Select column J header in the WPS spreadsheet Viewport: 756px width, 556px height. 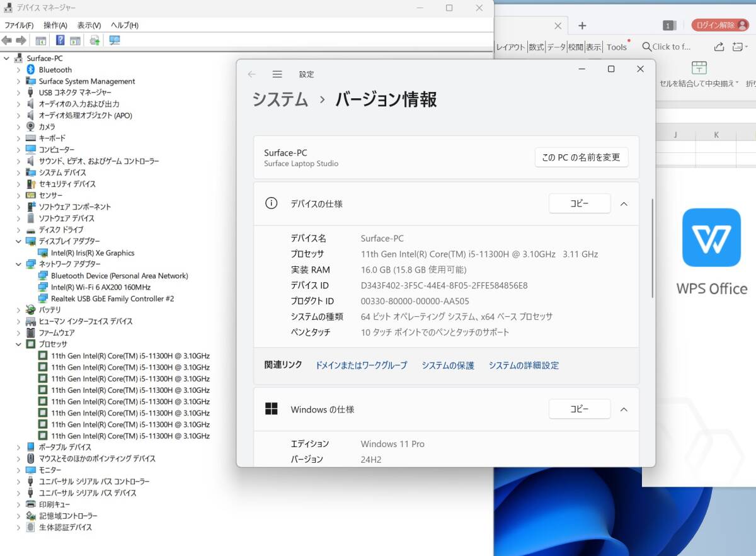675,135
